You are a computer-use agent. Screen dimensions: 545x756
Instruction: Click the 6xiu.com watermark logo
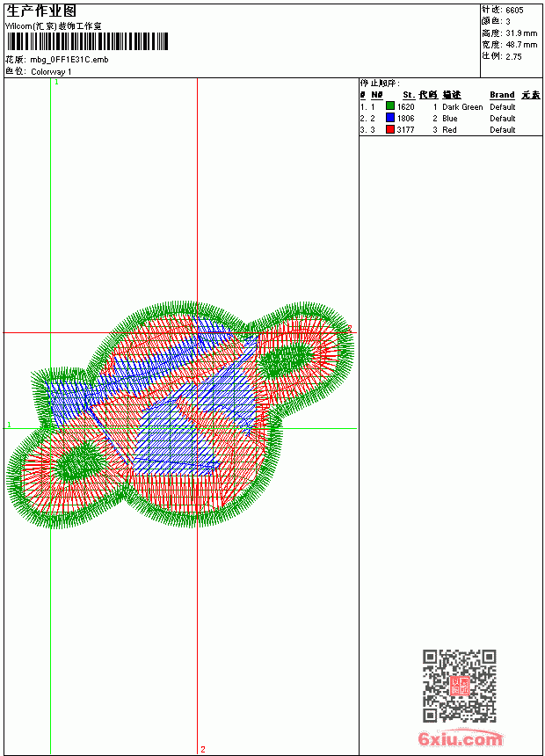pyautogui.click(x=461, y=738)
